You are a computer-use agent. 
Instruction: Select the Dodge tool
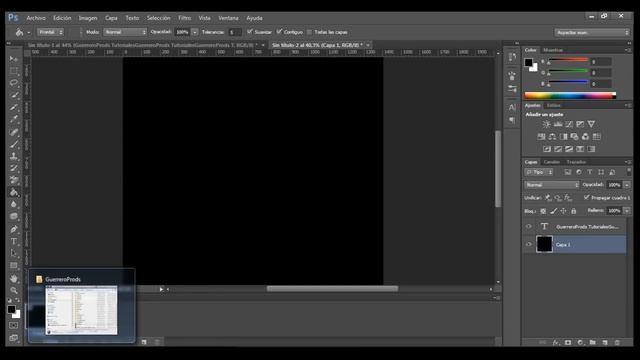pos(13,216)
